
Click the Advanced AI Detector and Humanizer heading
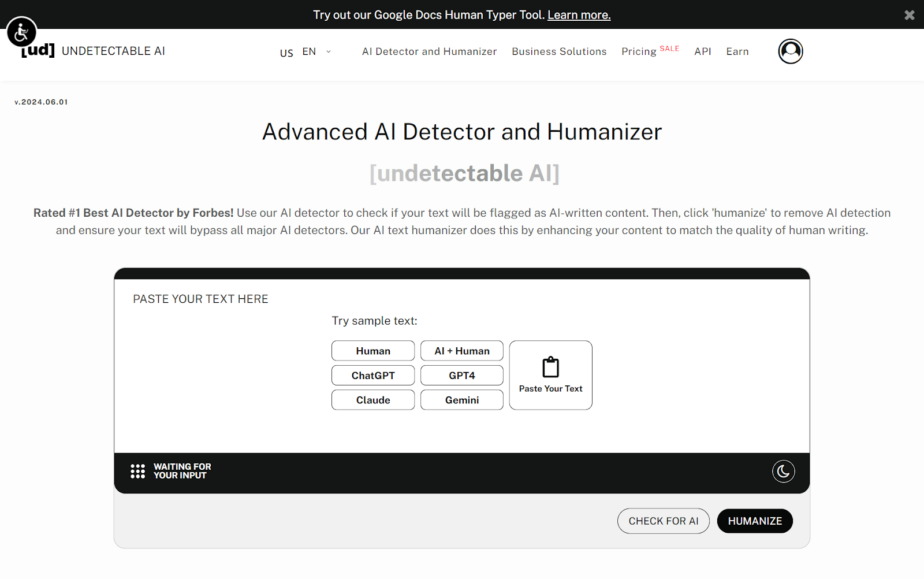pos(462,132)
